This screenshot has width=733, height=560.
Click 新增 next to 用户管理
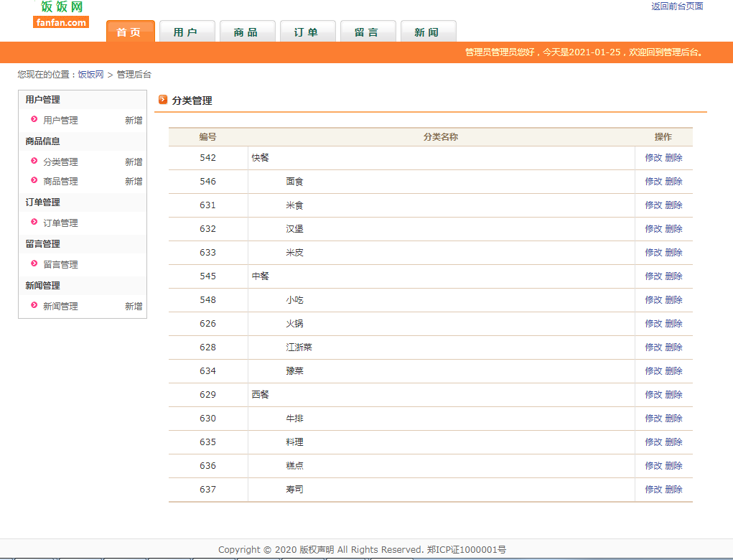tap(134, 120)
